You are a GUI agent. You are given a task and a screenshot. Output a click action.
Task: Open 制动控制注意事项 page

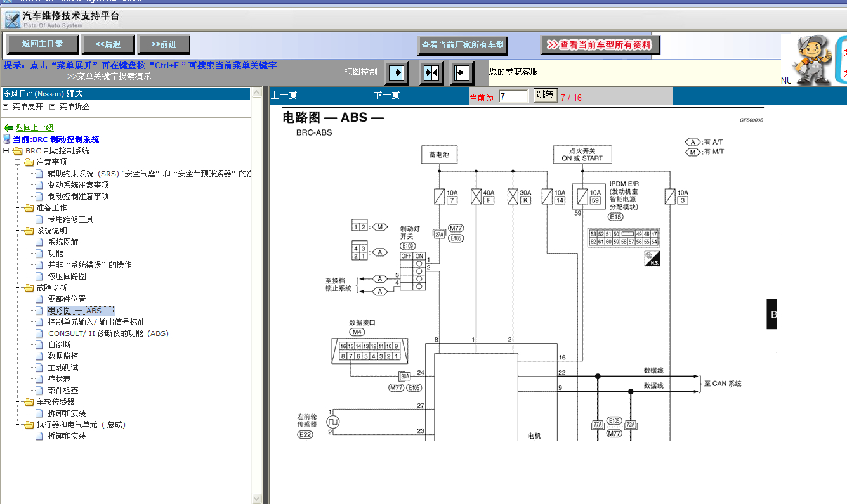(x=78, y=197)
